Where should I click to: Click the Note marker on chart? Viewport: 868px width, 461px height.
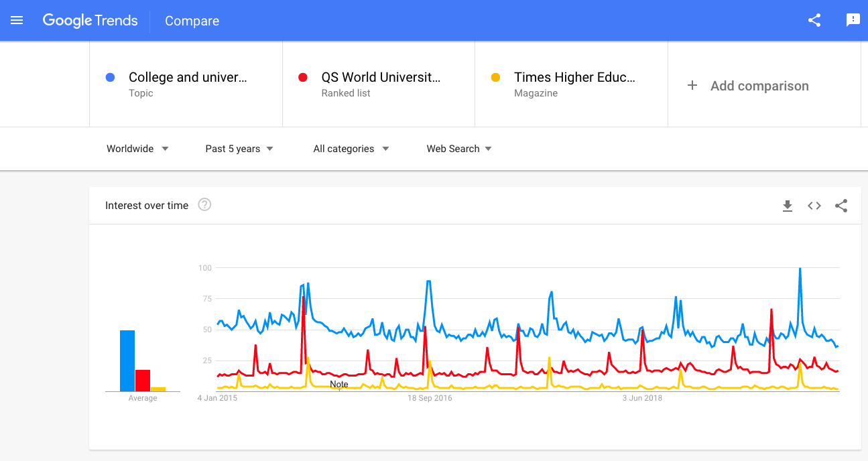click(x=339, y=385)
